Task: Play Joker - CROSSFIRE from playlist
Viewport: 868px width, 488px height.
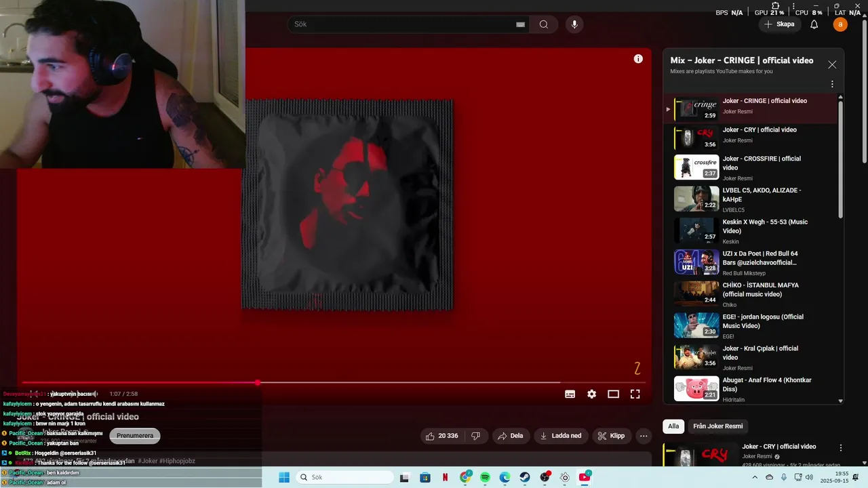Action: [x=751, y=167]
